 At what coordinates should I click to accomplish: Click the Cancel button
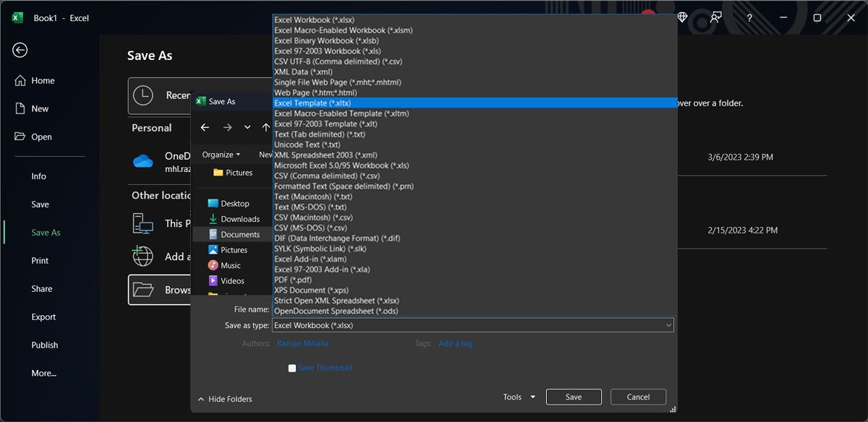coord(638,397)
